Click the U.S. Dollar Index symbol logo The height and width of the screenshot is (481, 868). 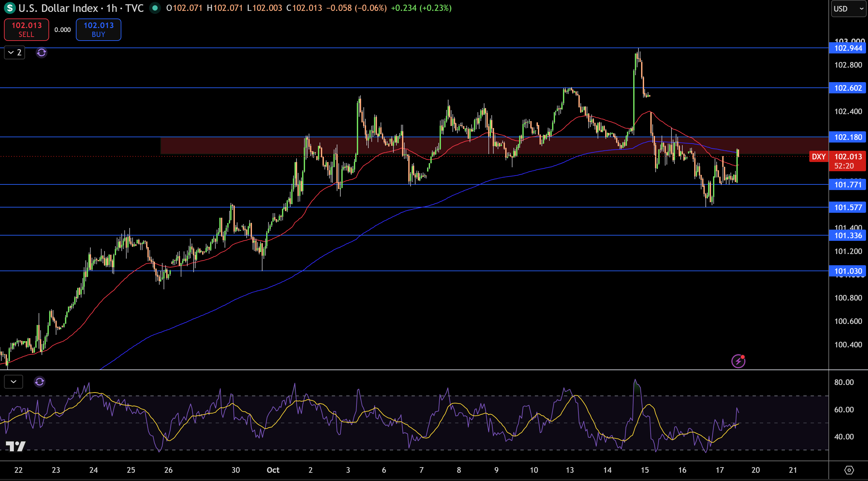pyautogui.click(x=10, y=8)
